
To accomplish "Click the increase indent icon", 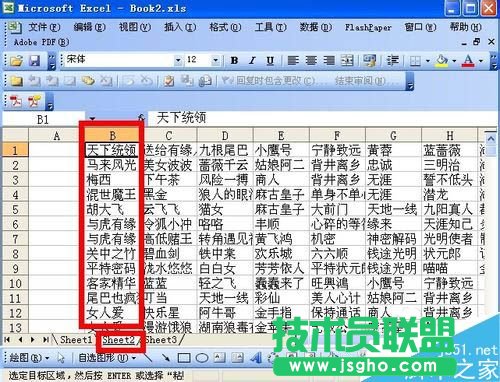I will 392,61.
